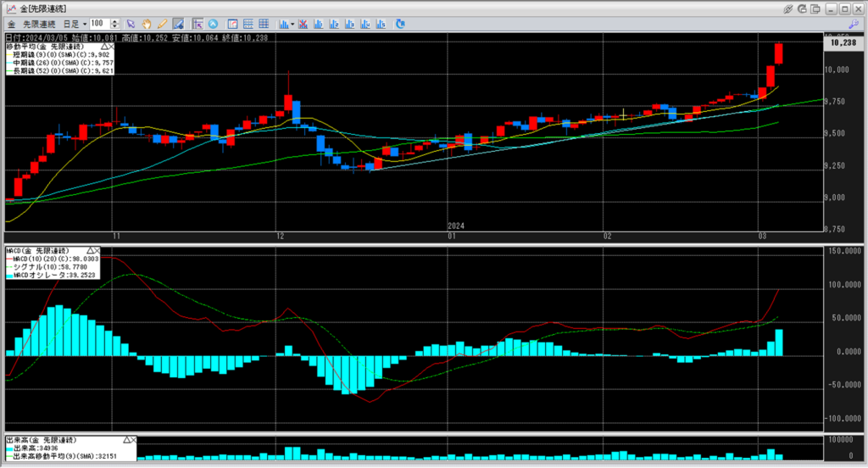Click the link chain icon in title bar
868x468 pixels.
[789, 8]
